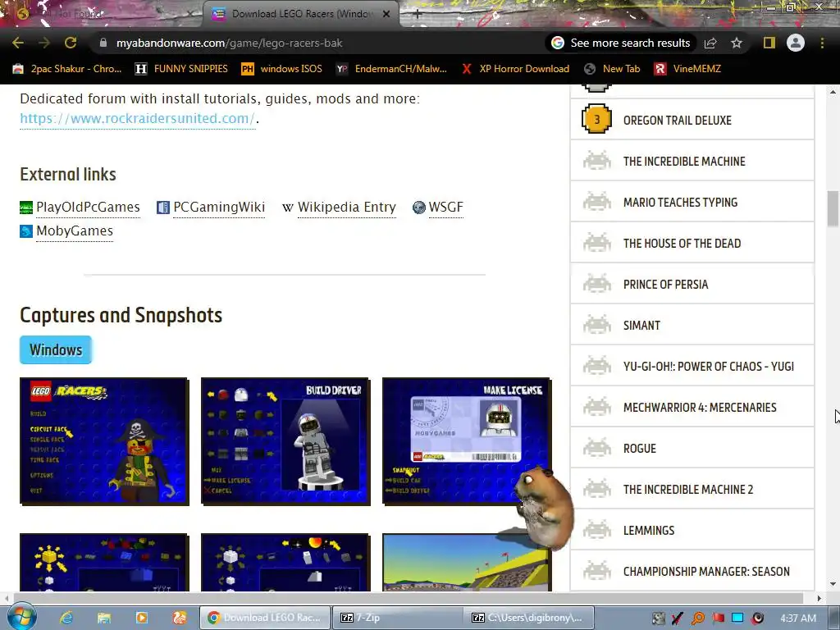Switch to the Download LEGO Racers tab
The height and width of the screenshot is (630, 840).
pos(300,14)
